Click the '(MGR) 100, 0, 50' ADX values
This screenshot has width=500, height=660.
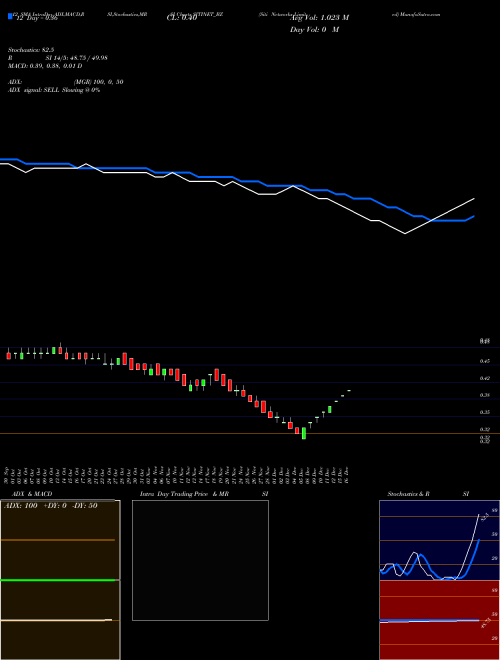tap(98, 82)
